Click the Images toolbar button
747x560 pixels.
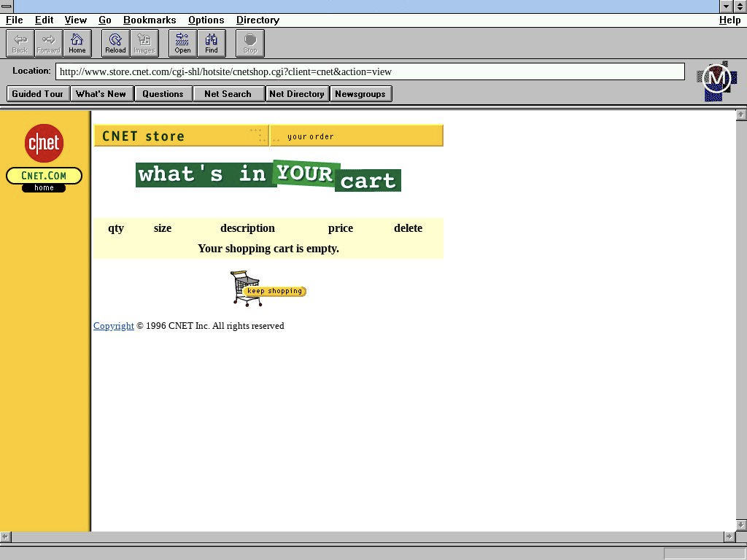144,43
